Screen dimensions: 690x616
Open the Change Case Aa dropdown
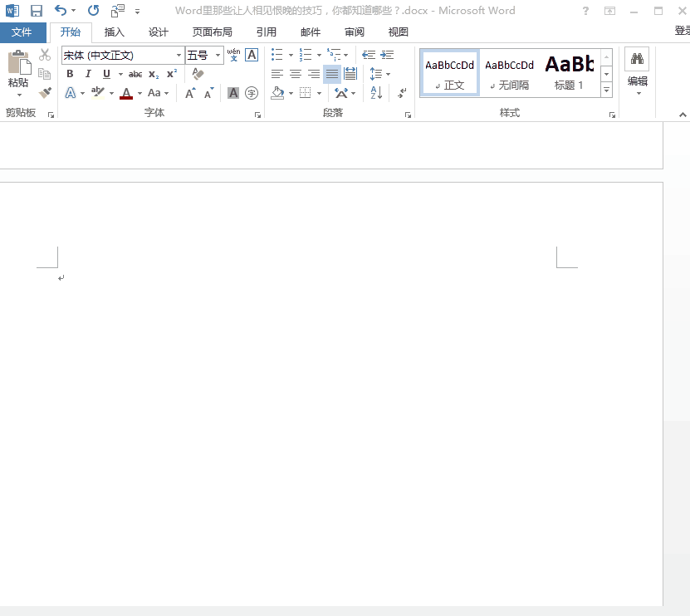coord(158,93)
